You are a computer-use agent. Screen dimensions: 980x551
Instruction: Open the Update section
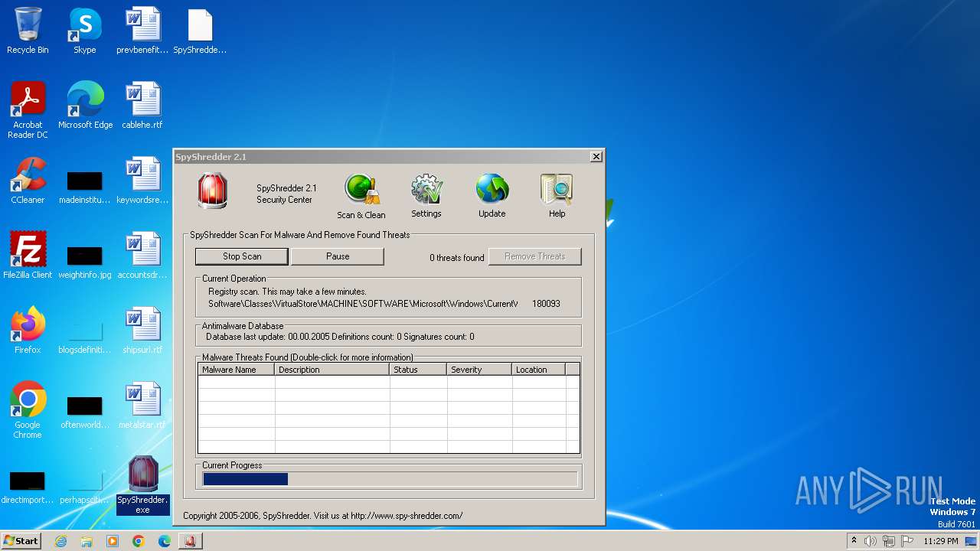pos(492,196)
